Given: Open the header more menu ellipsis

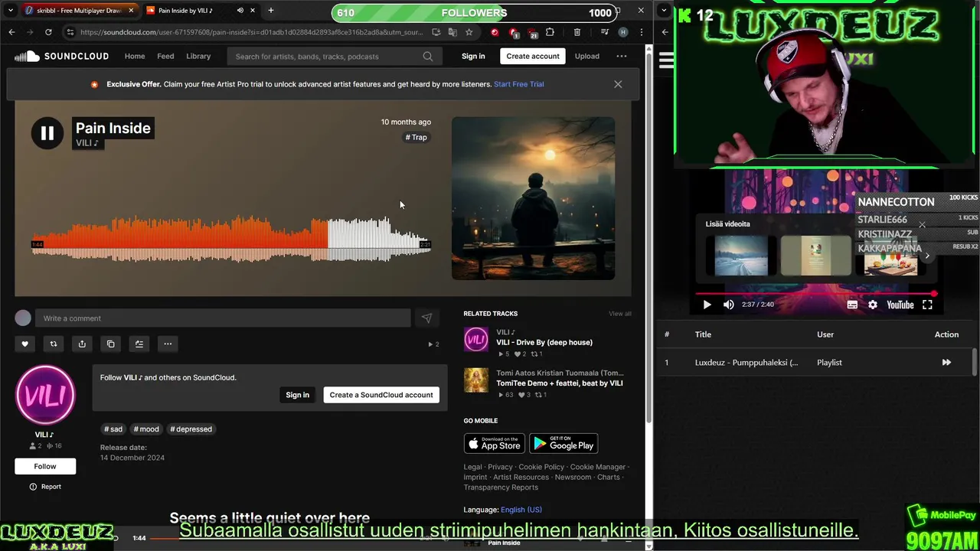Looking at the screenshot, I should tap(622, 56).
